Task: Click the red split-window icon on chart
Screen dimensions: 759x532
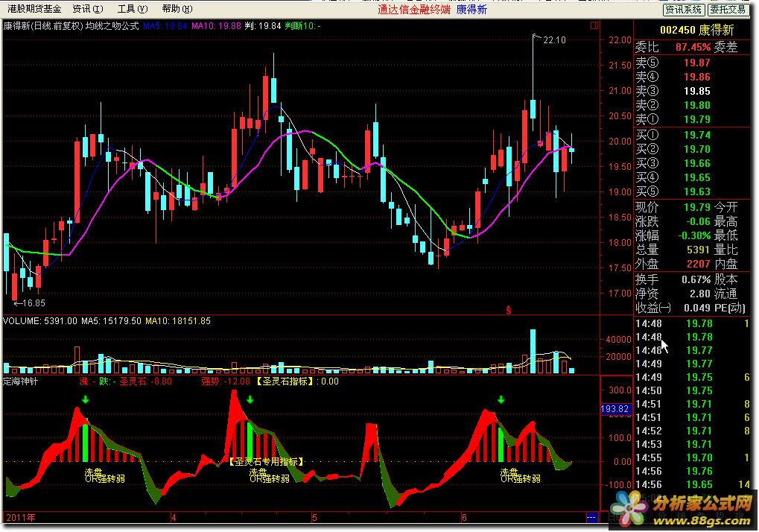Action: pyautogui.click(x=594, y=25)
